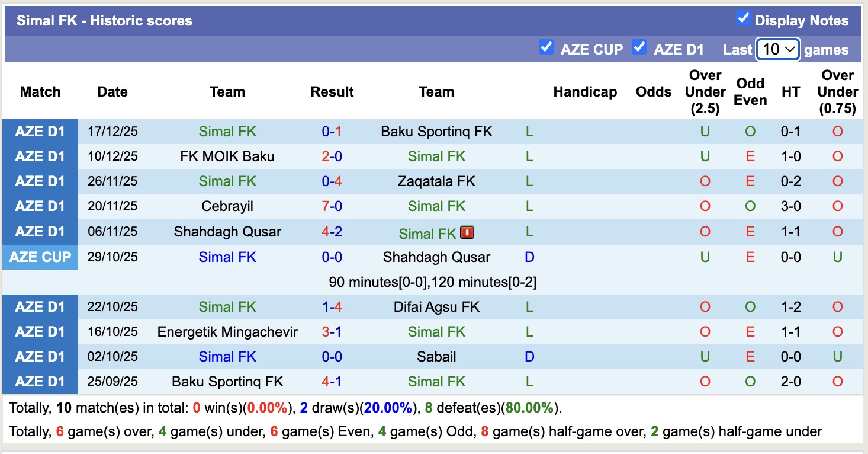Open the Zaqatala FK team page
This screenshot has width=868, height=454.
point(436,181)
